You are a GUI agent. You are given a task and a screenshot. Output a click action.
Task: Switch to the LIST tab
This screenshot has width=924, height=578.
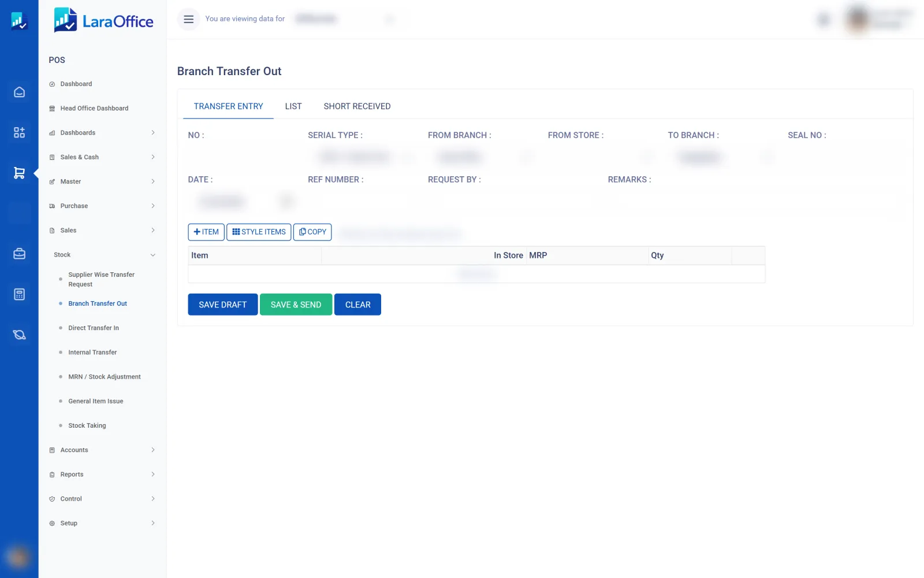[x=293, y=106]
